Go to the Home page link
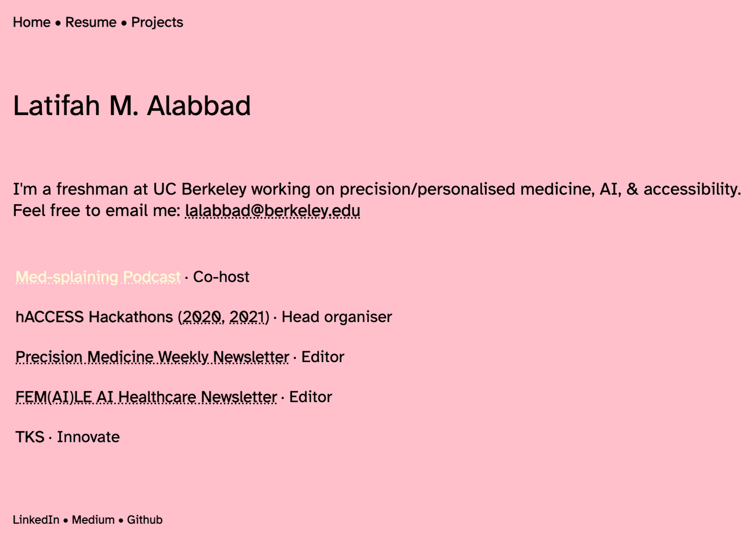The height and width of the screenshot is (534, 756). pos(32,22)
